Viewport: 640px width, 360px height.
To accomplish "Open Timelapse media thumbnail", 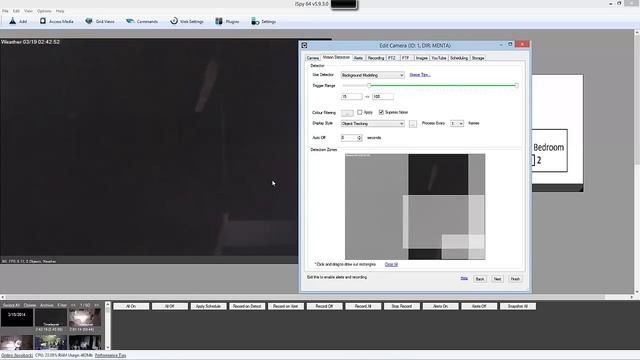I will 51,318.
